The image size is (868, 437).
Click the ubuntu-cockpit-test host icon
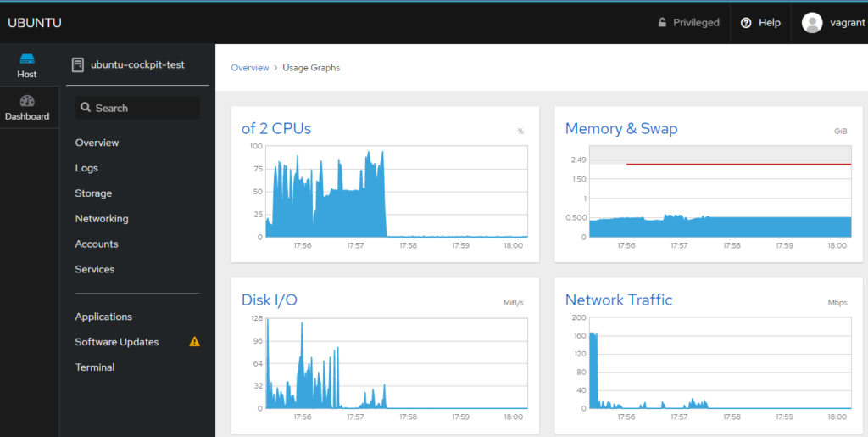78,64
